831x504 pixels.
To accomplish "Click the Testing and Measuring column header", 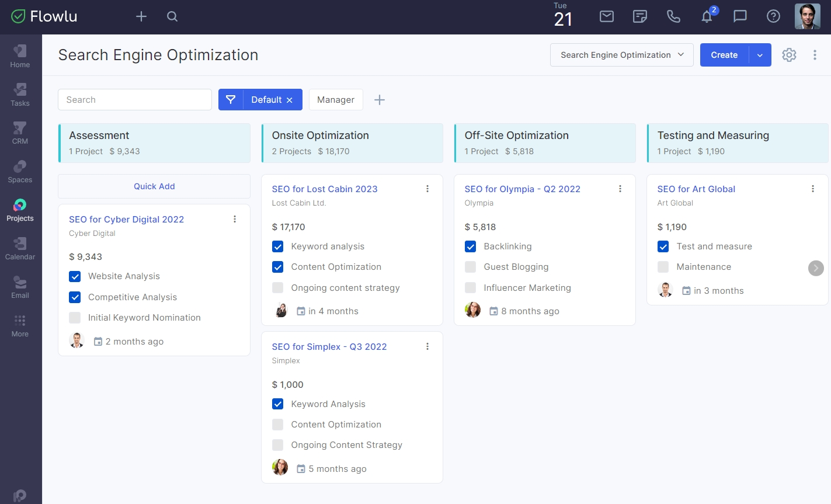I will tap(738, 143).
